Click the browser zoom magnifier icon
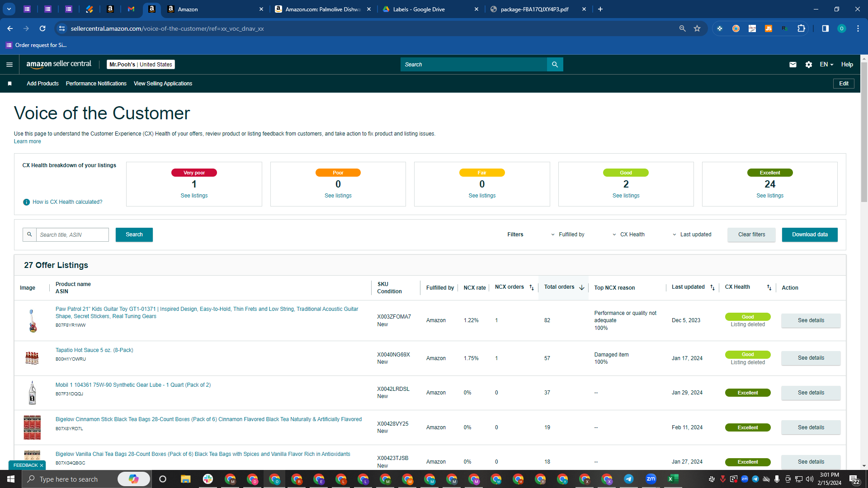This screenshot has width=868, height=488. point(682,28)
